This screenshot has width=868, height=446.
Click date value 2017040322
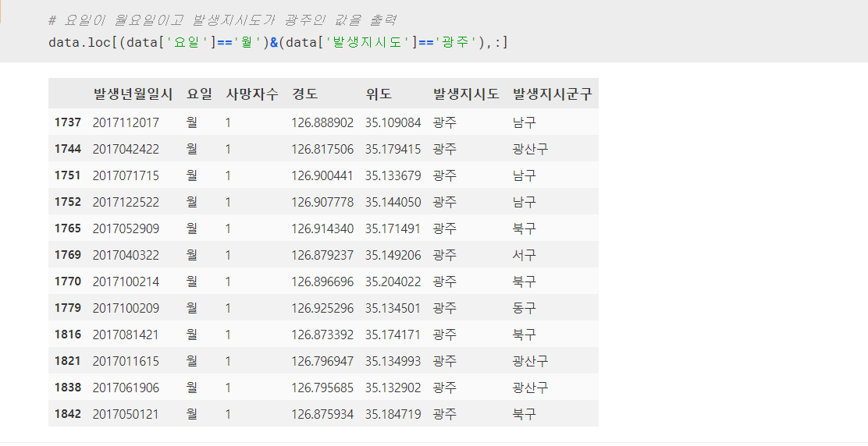(x=126, y=255)
